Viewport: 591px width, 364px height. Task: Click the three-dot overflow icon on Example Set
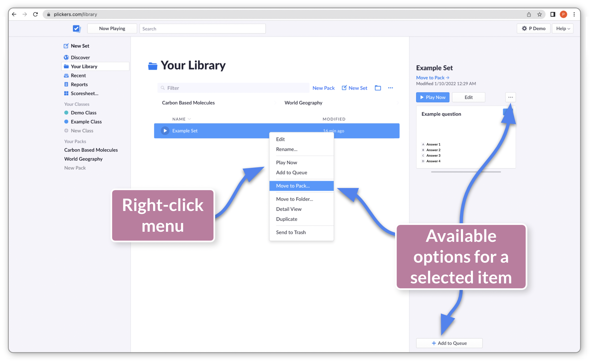pos(511,97)
